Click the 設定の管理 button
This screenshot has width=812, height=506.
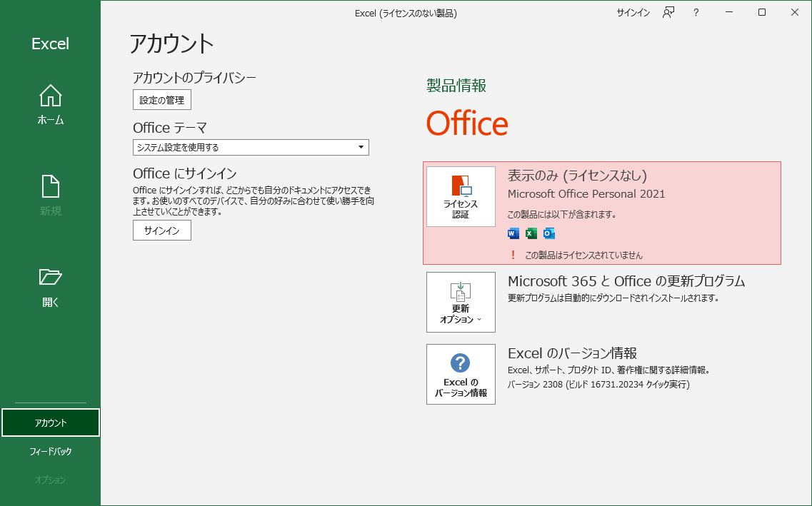161,99
